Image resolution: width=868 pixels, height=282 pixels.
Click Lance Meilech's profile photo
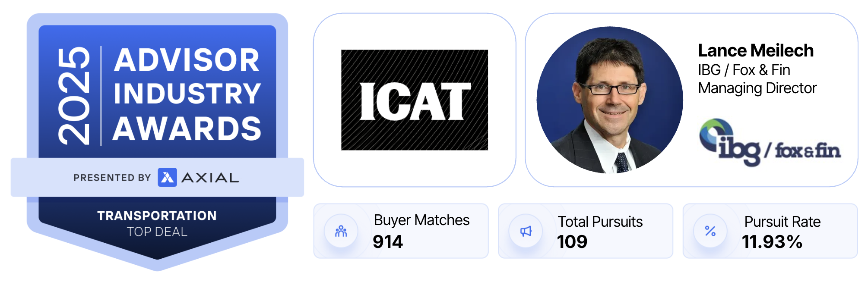(x=610, y=100)
